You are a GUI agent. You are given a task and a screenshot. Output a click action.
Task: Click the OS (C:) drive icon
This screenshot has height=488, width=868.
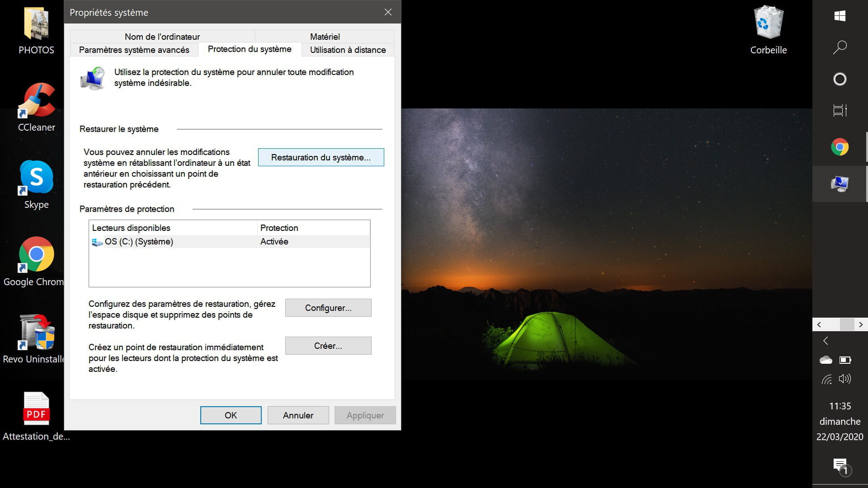tap(97, 242)
